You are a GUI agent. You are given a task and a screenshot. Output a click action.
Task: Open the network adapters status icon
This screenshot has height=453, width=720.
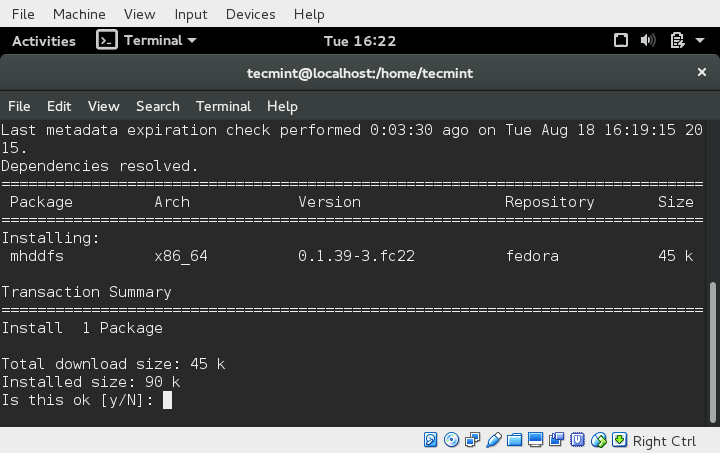click(x=472, y=440)
